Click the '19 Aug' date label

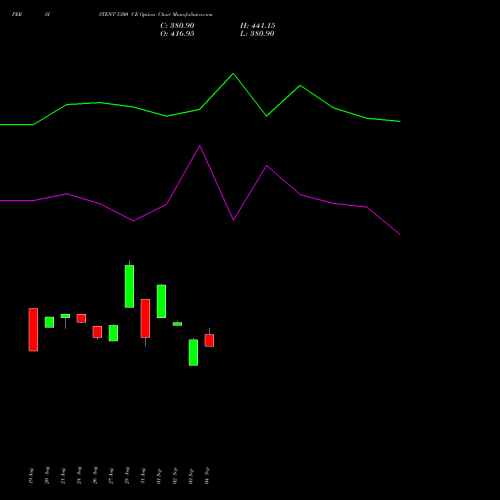[x=31, y=476]
